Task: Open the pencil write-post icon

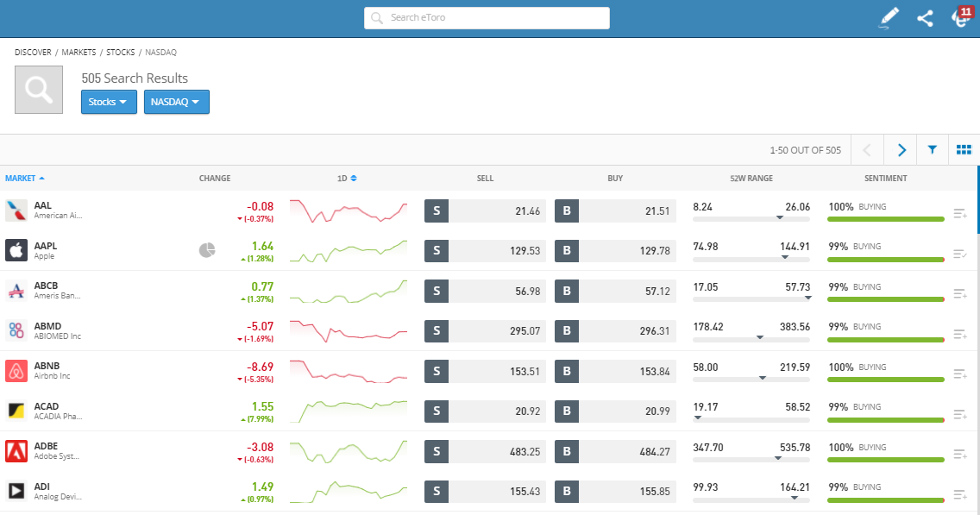Action: [889, 18]
